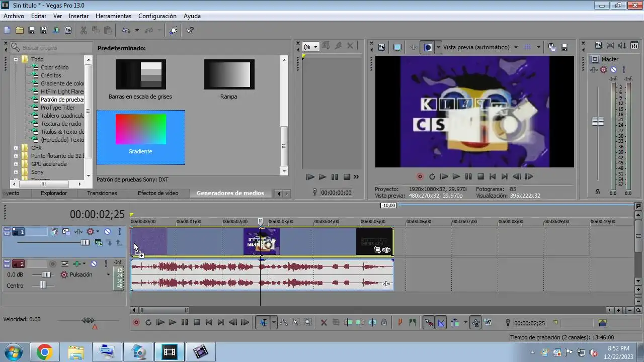Click the Open project folder icon

[19, 30]
